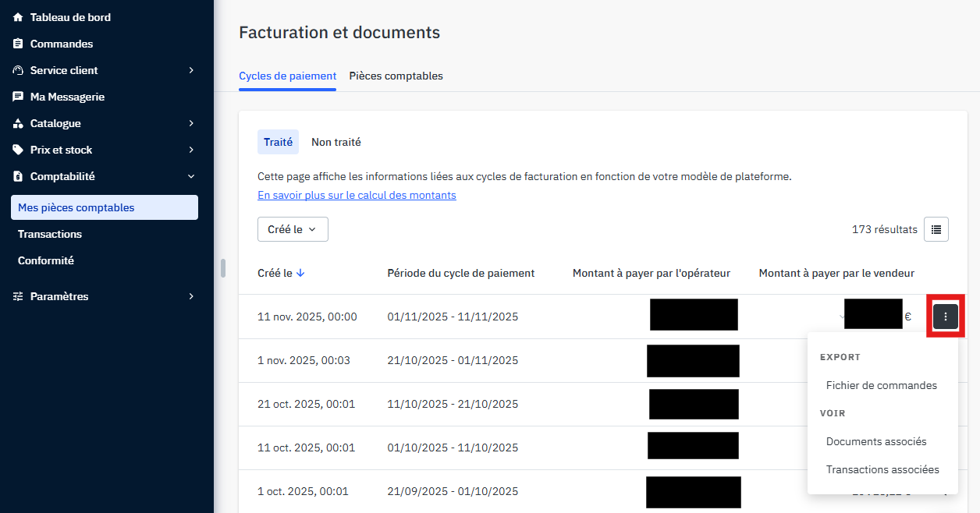Expand the Paramètres submenu chevron
980x513 pixels.
coord(191,296)
